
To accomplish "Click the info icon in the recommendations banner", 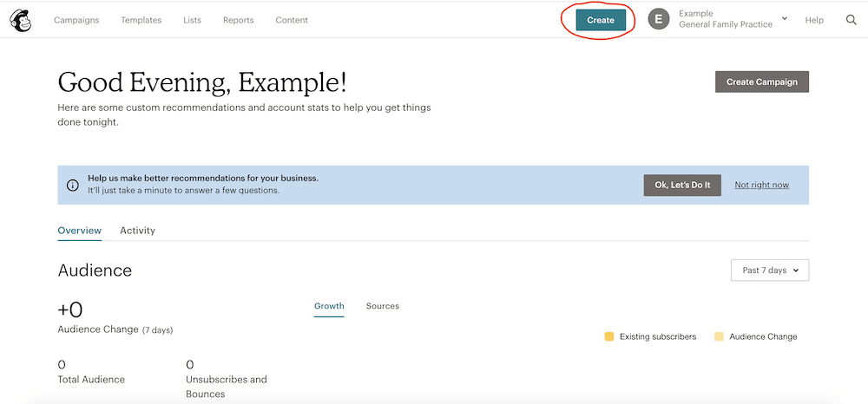I will 73,186.
